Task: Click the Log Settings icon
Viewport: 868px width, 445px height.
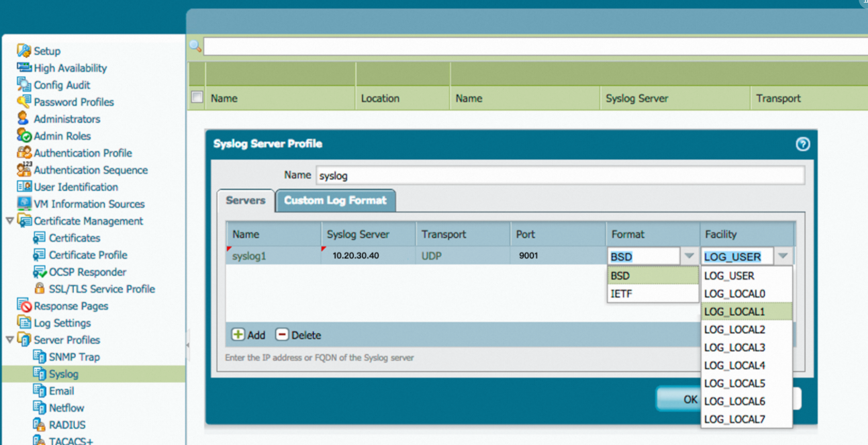Action: (24, 322)
